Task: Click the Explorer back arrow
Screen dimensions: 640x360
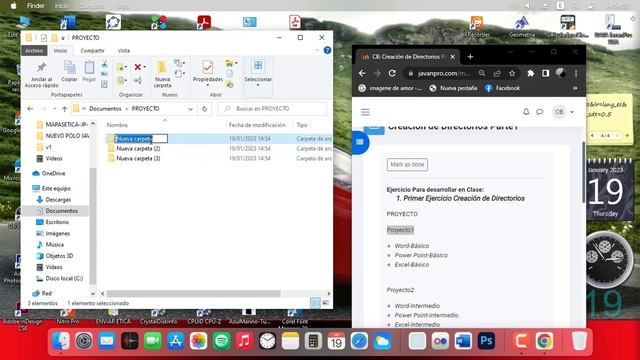Action: pos(30,109)
